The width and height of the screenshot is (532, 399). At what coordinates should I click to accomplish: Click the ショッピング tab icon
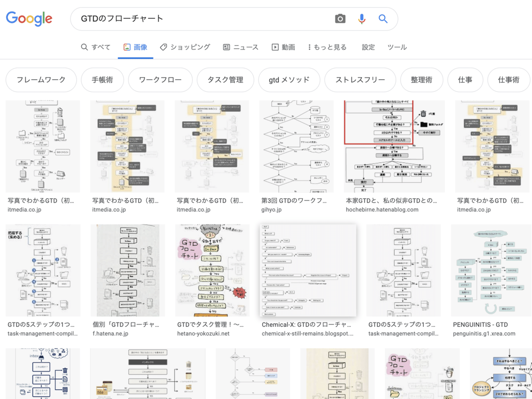163,46
